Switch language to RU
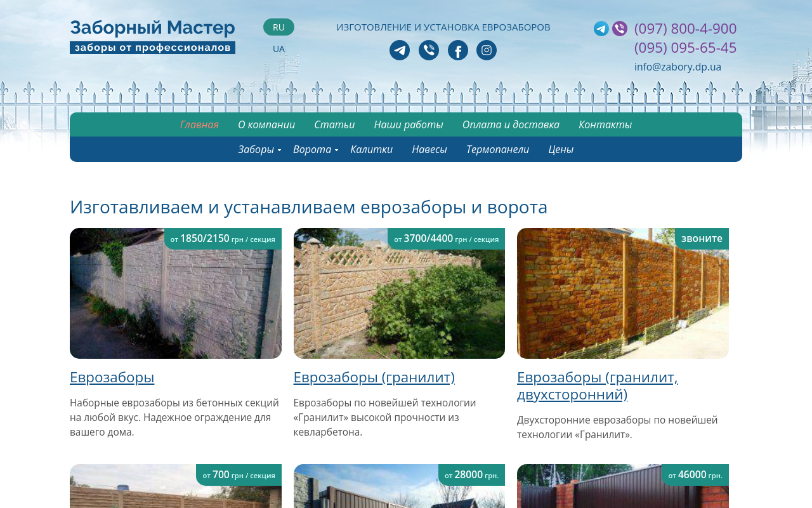This screenshot has width=812, height=508. [x=278, y=27]
